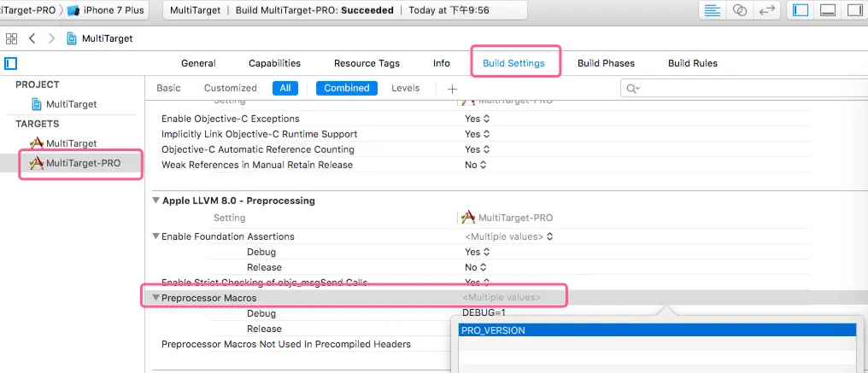Switch to Build Rules tab
This screenshot has width=868, height=373.
[x=693, y=63]
